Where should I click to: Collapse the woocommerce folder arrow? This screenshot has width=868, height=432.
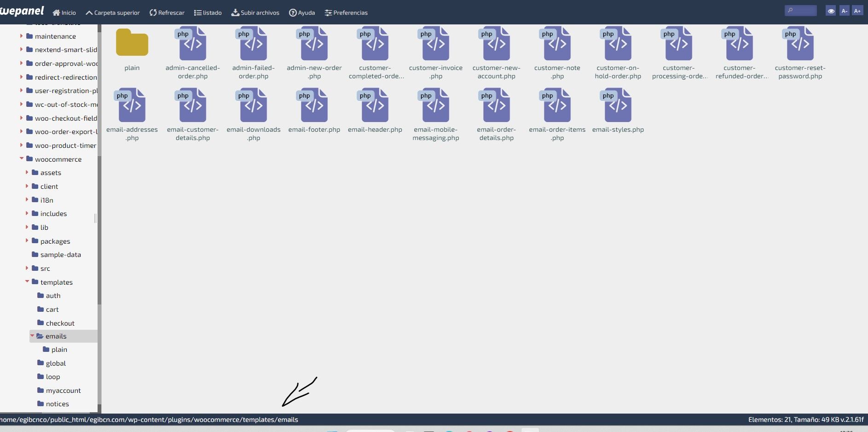tap(21, 158)
